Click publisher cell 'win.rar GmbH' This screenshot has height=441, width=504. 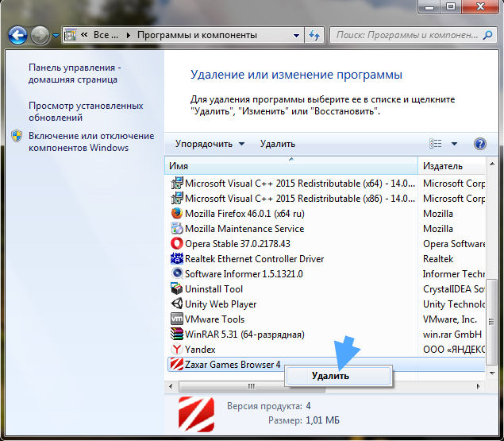(x=452, y=335)
